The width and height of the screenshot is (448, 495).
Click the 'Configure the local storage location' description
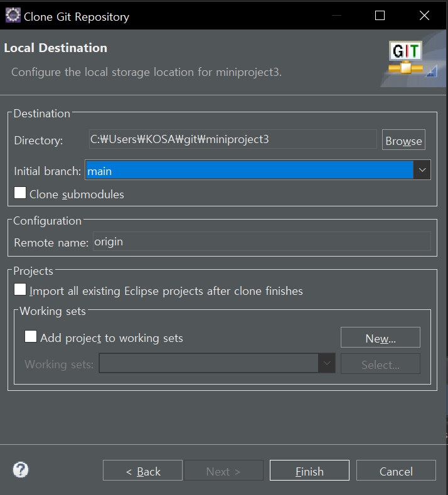click(x=146, y=72)
